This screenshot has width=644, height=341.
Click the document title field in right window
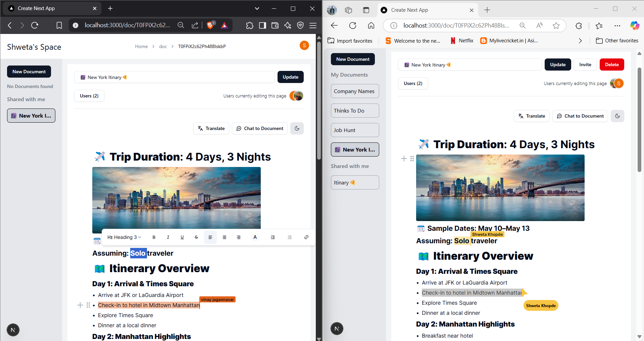pyautogui.click(x=470, y=65)
